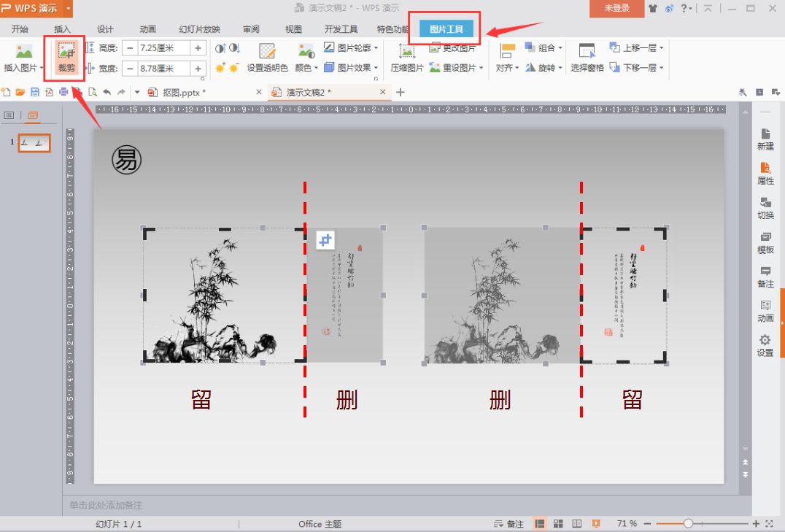This screenshot has width=785, height=532.
Task: Add a new document tab with plus button
Action: click(x=400, y=92)
